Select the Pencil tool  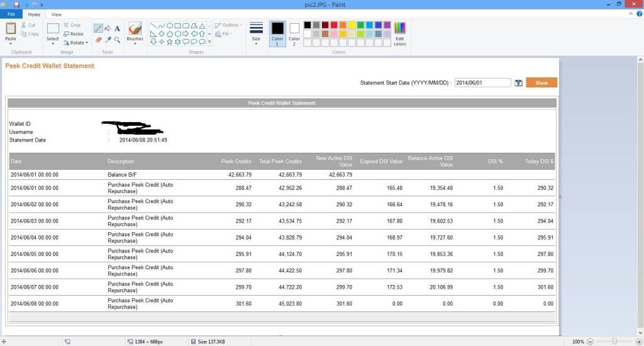98,28
